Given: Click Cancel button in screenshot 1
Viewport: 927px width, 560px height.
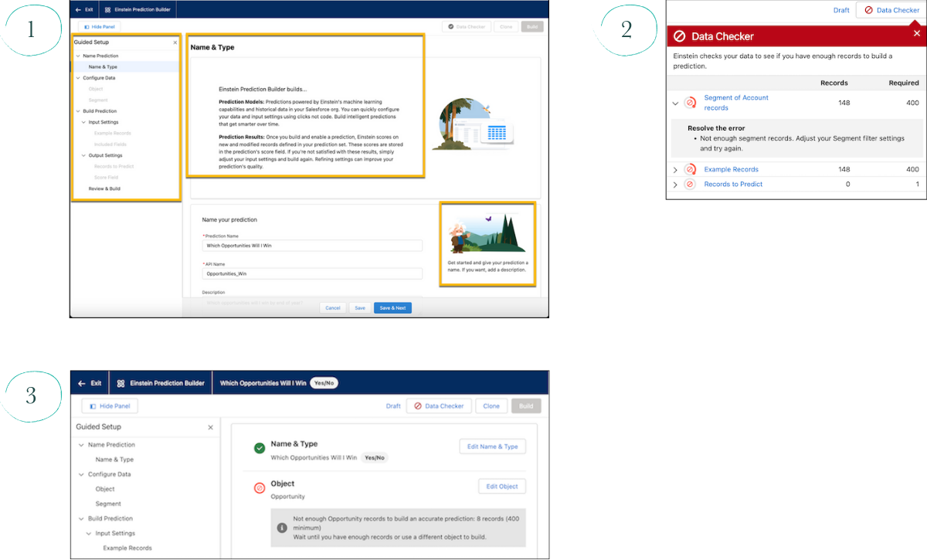Looking at the screenshot, I should tap(333, 307).
